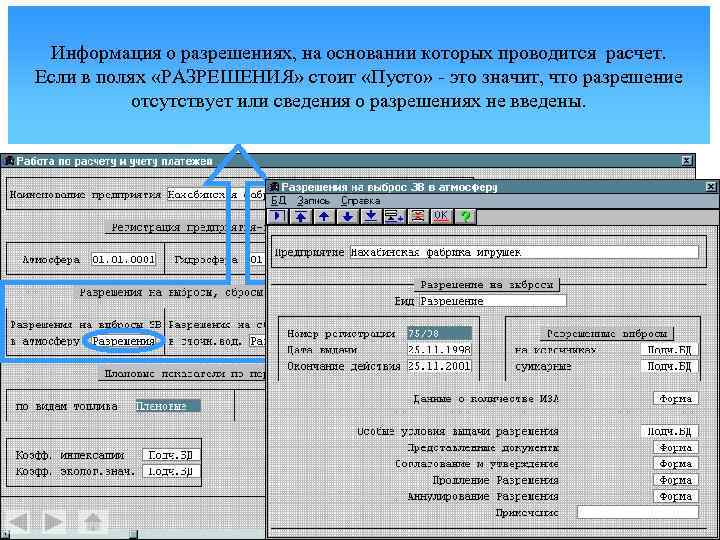Open Подч.БД for Особые условия выдачи

669,432
